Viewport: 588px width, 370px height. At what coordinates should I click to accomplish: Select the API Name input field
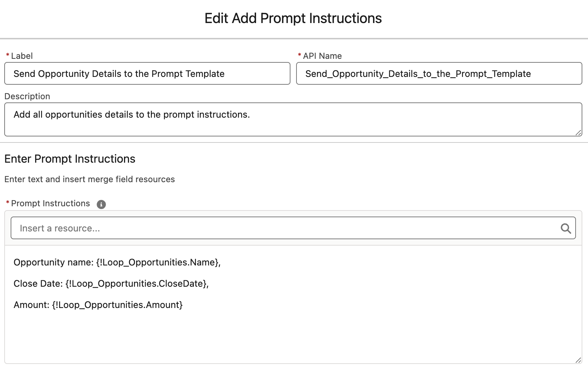pyautogui.click(x=425, y=74)
